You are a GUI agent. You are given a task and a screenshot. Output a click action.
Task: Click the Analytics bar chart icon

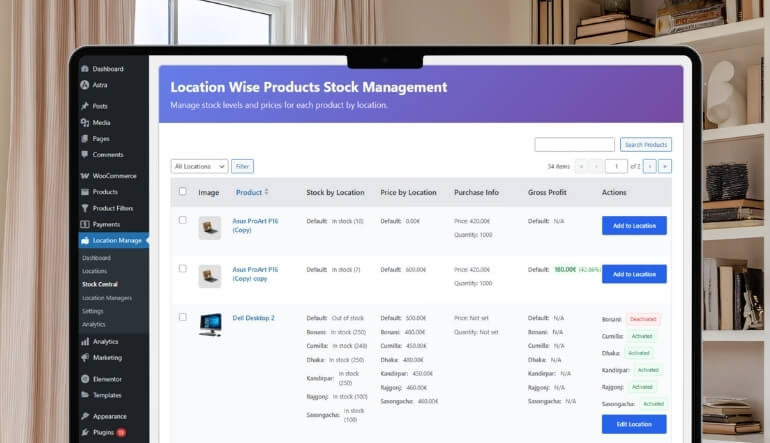click(x=85, y=341)
